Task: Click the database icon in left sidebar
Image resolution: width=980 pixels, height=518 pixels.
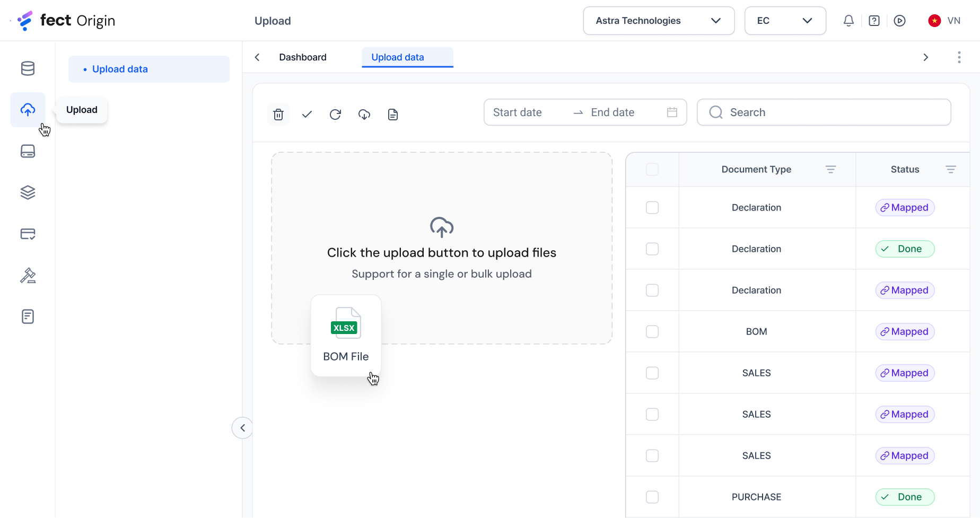Action: click(28, 68)
